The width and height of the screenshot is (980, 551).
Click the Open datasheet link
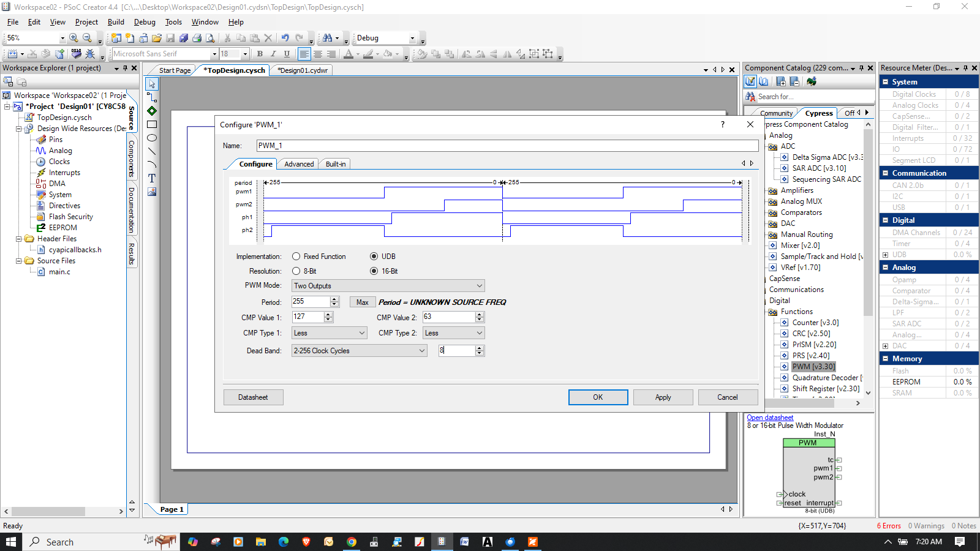[770, 418]
